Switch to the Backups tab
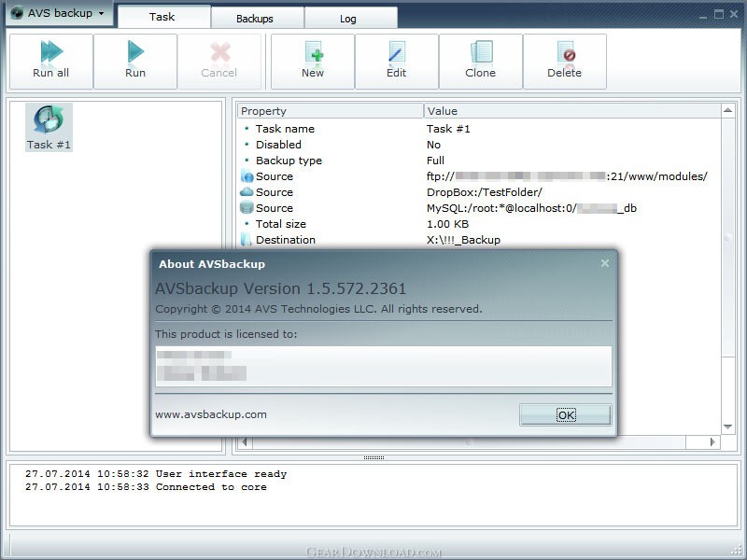Image resolution: width=747 pixels, height=560 pixels. tap(255, 18)
